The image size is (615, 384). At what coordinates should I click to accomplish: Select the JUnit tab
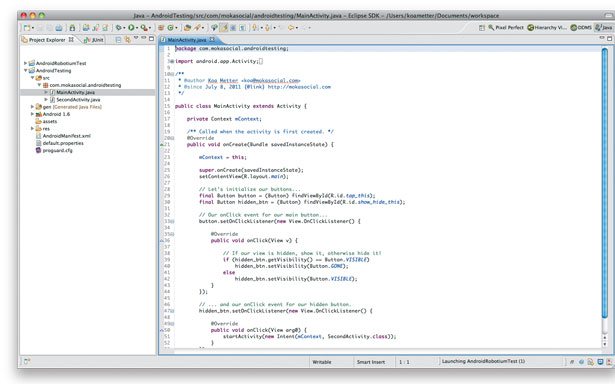coord(94,40)
